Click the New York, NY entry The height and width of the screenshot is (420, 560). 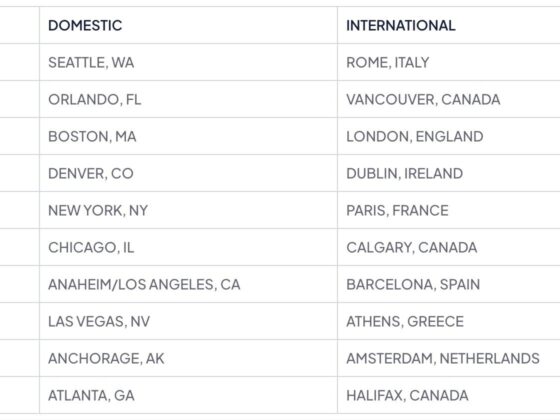[x=98, y=210]
